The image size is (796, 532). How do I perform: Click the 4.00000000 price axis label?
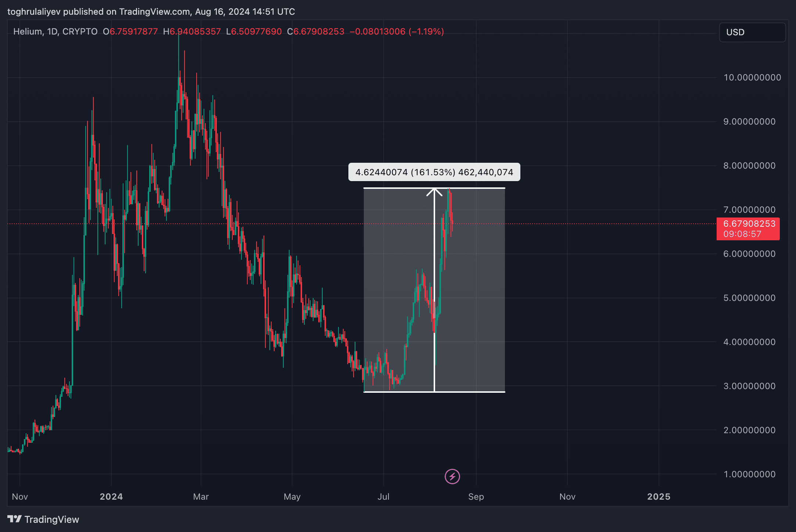pos(749,342)
